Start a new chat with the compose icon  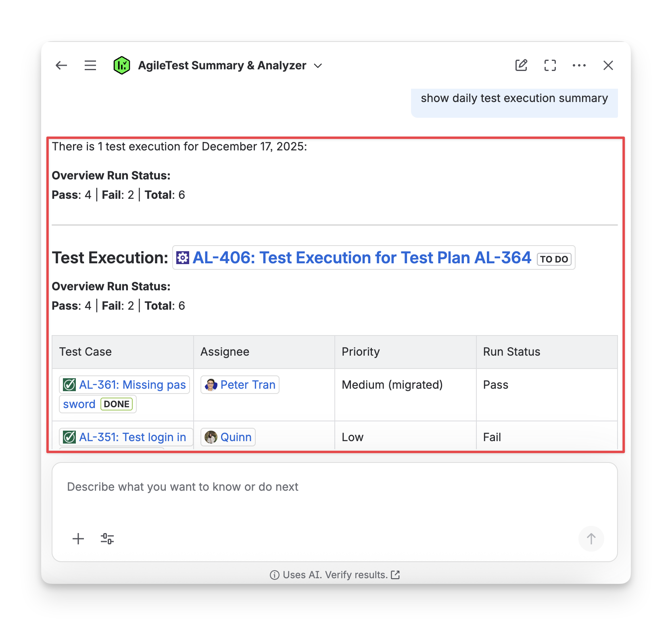pyautogui.click(x=521, y=65)
